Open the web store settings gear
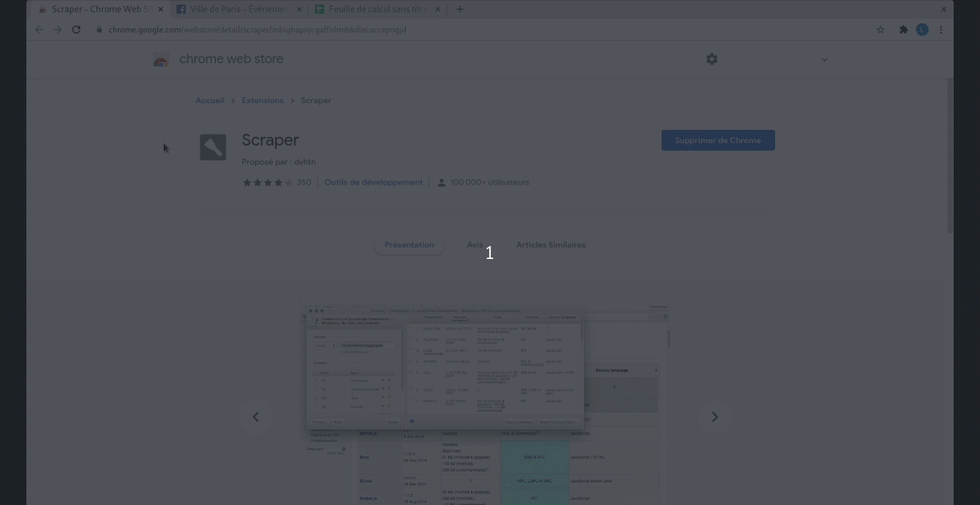This screenshot has height=505, width=980. (x=711, y=59)
